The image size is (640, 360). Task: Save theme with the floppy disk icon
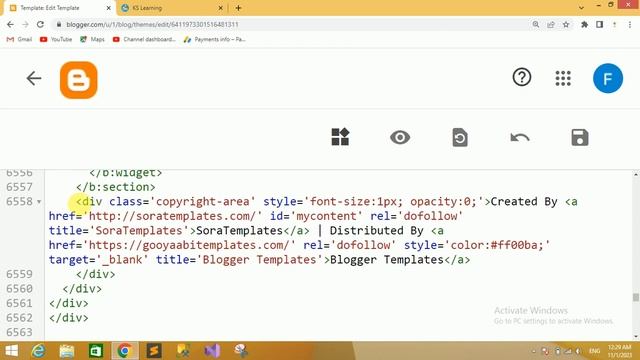pyautogui.click(x=580, y=137)
